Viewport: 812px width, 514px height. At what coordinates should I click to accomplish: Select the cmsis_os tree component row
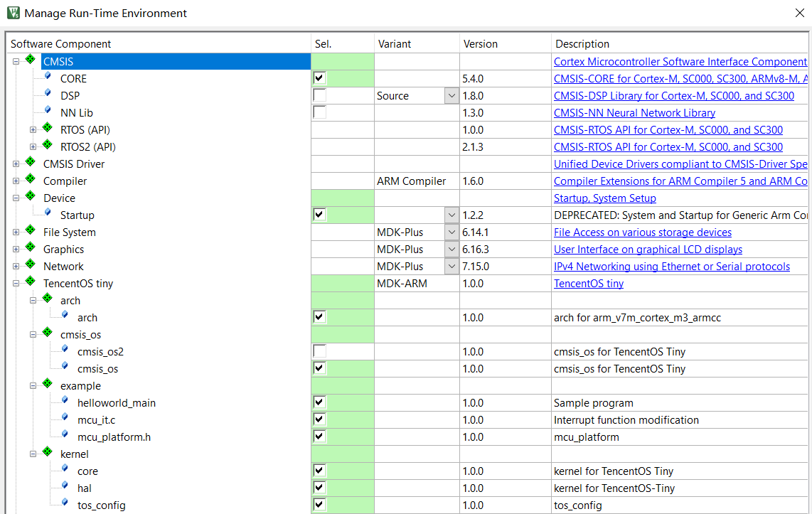(98, 369)
